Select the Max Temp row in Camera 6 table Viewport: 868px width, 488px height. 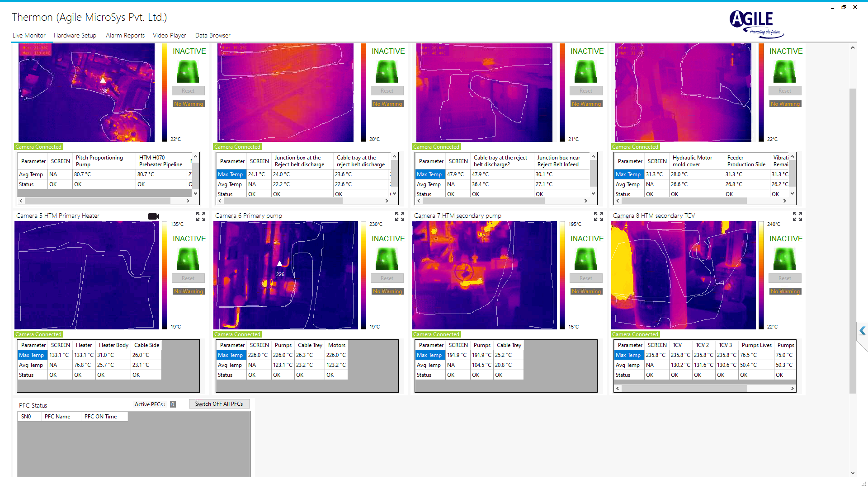[231, 355]
